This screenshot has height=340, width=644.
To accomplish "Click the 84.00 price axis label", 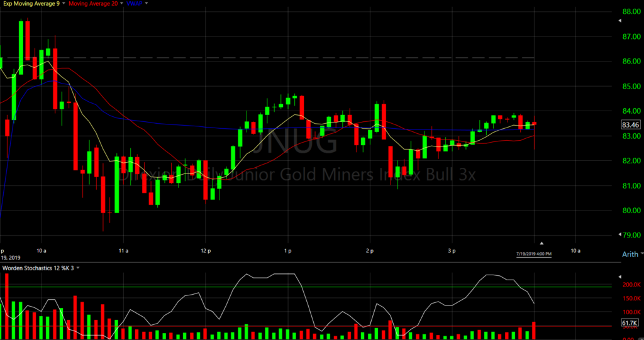I will pyautogui.click(x=630, y=111).
